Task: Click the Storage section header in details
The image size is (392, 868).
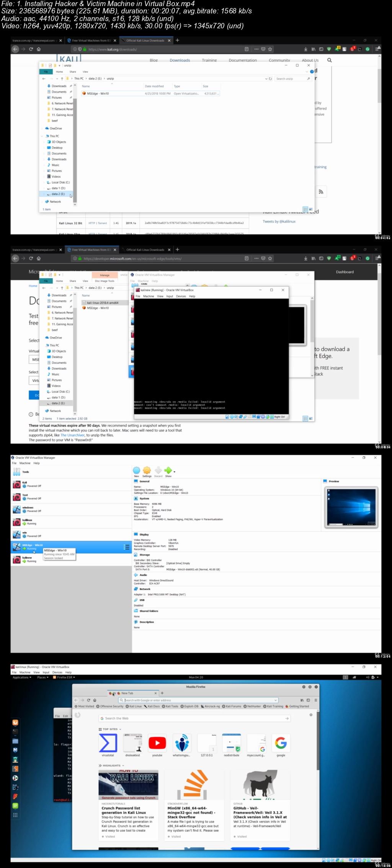Action: 145,555
